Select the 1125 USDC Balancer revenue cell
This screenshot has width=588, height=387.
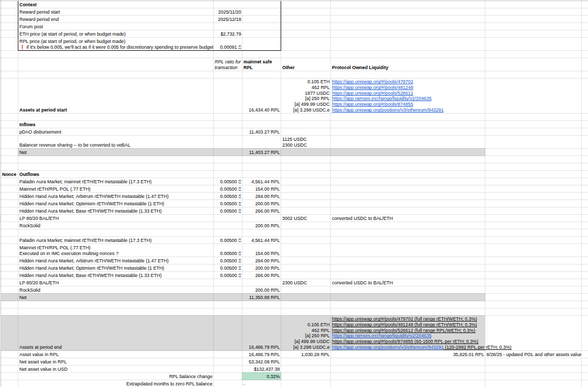click(294, 139)
